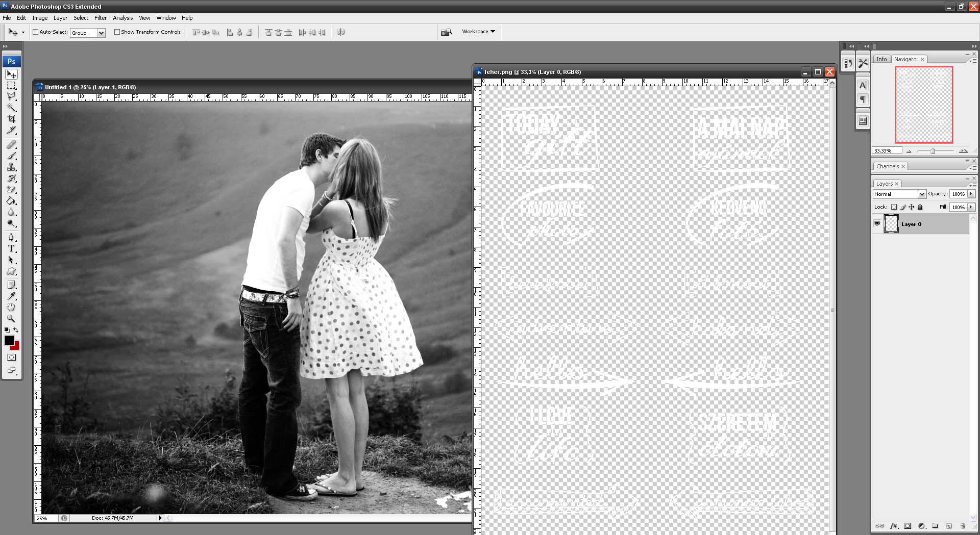Switch to the Channels tab
This screenshot has height=535, width=980.
click(x=887, y=166)
